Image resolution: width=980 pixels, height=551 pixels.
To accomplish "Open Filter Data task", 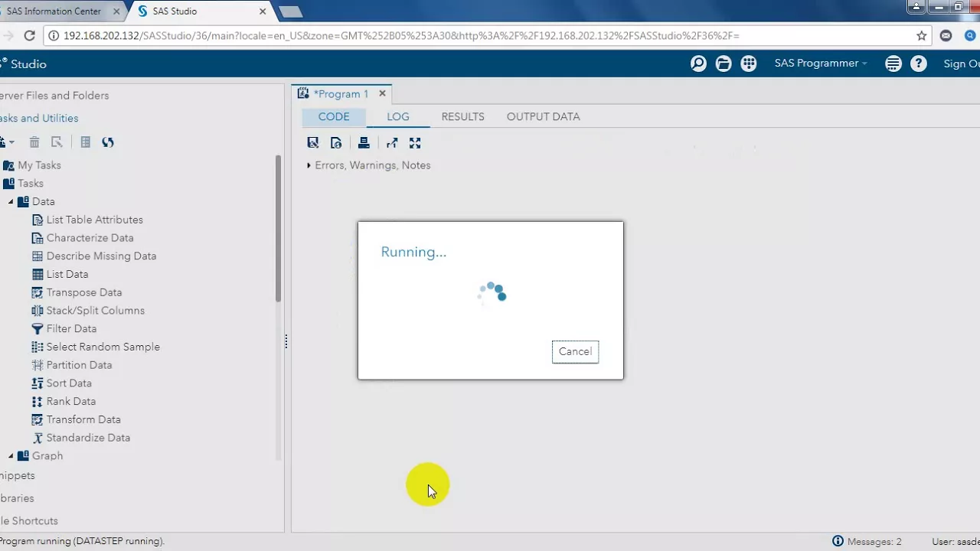I will [x=64, y=329].
